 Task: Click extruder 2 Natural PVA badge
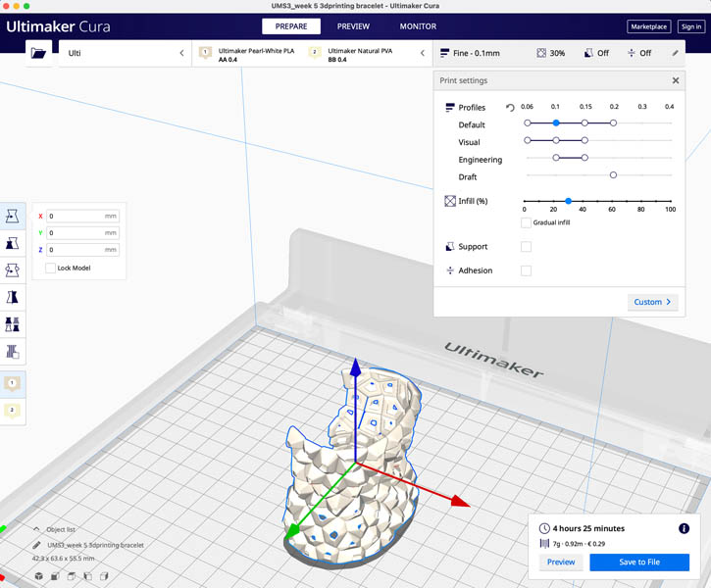click(314, 53)
